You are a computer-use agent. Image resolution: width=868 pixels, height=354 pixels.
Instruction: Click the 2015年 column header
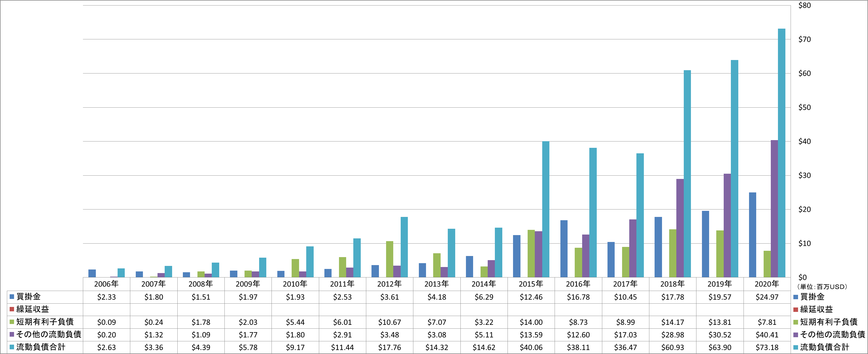(531, 284)
